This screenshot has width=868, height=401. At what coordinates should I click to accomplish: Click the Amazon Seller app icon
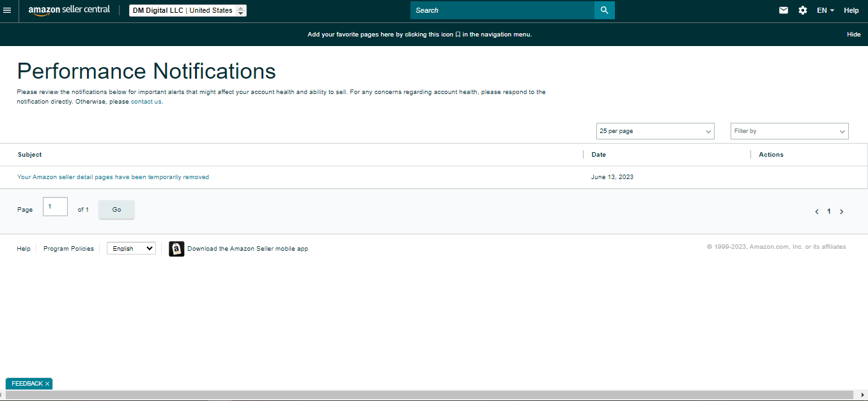[176, 249]
